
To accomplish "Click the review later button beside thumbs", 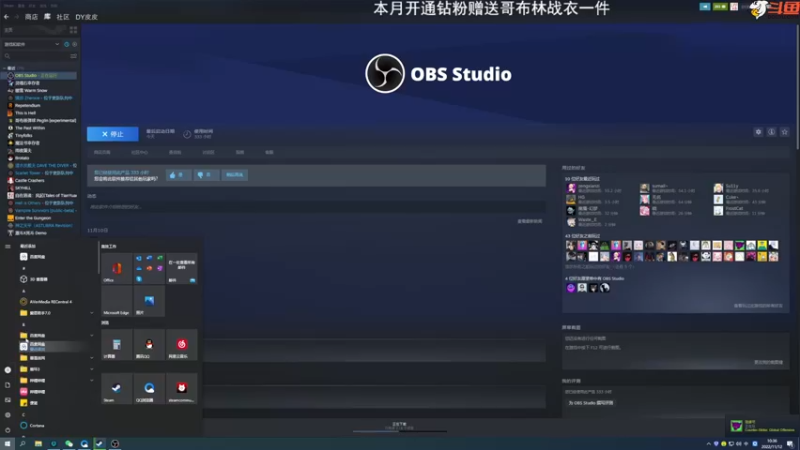I will click(235, 175).
